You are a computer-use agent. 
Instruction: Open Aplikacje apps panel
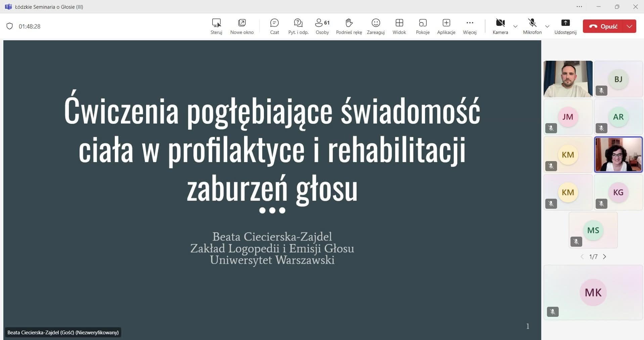[446, 26]
